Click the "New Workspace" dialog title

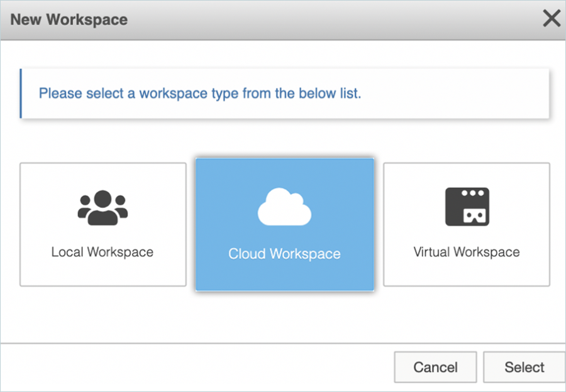pyautogui.click(x=69, y=19)
